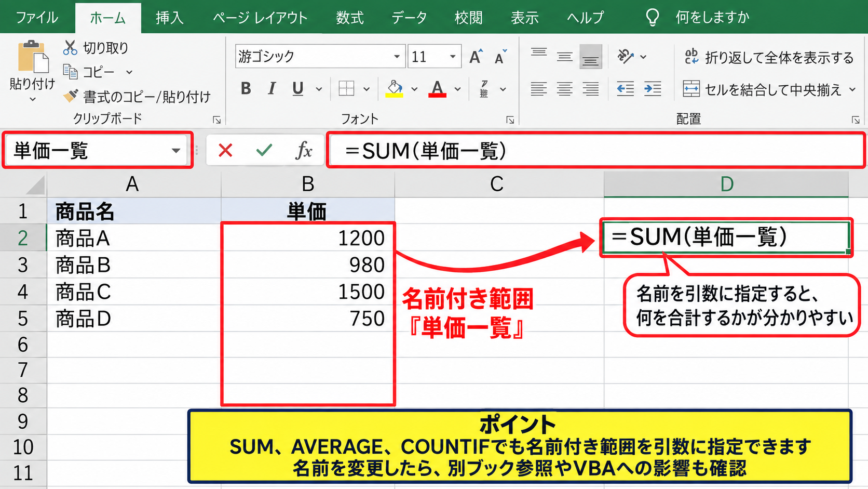The image size is (868, 489).
Task: Select the cell 商品B
Action: [x=134, y=265]
